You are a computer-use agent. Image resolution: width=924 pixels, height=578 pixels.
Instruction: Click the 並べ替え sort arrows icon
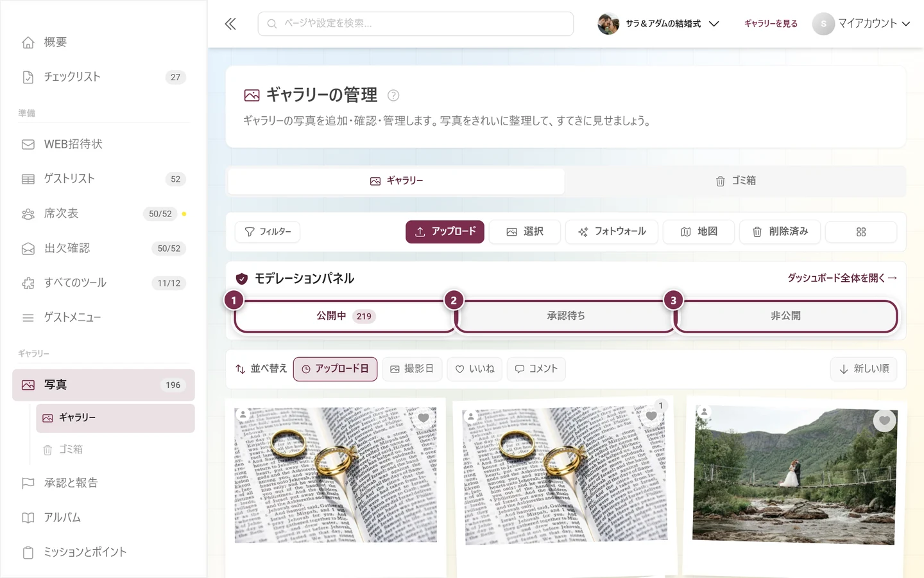click(240, 369)
